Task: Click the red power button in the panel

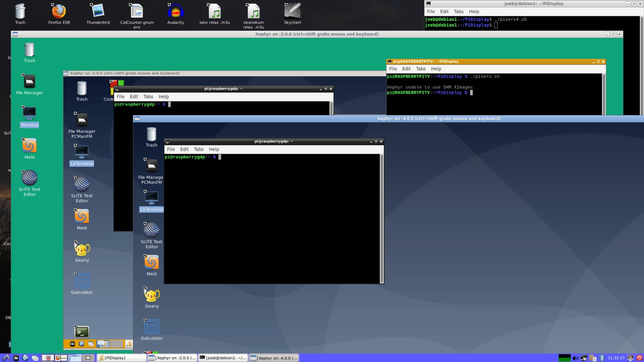Action: [x=640, y=358]
